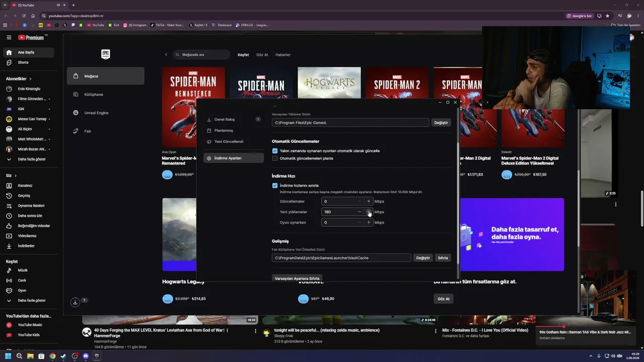644x362 pixels.
Task: Open options menu for 40 Days Forging video
Action: [256, 331]
